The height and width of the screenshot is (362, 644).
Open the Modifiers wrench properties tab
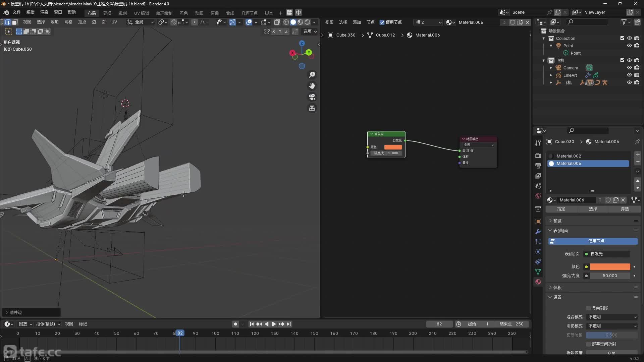(x=538, y=232)
